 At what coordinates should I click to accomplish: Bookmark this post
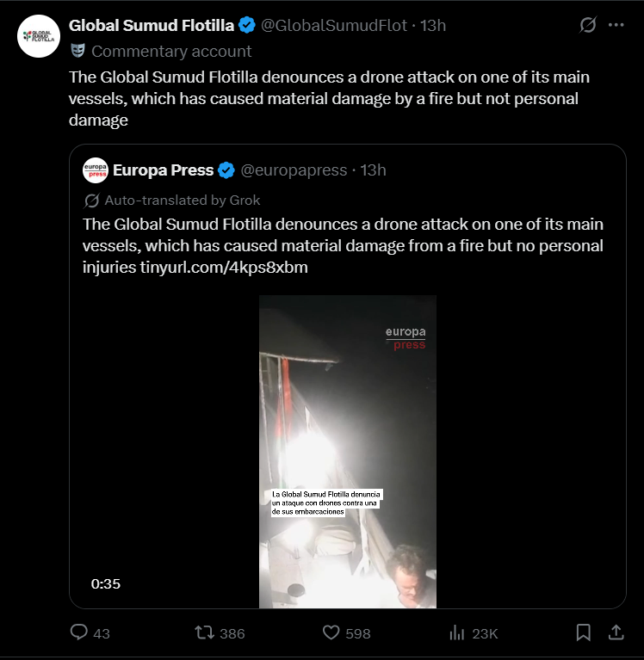pyautogui.click(x=583, y=632)
